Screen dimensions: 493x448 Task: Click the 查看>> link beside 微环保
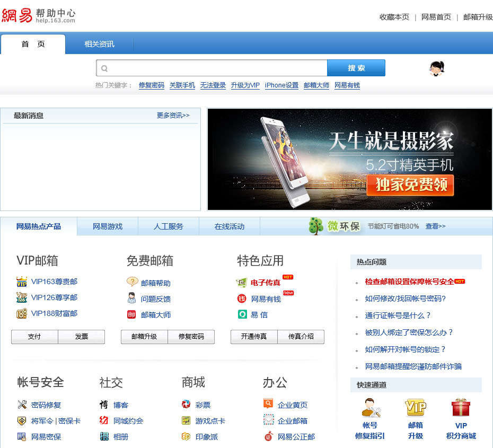pyautogui.click(x=435, y=226)
